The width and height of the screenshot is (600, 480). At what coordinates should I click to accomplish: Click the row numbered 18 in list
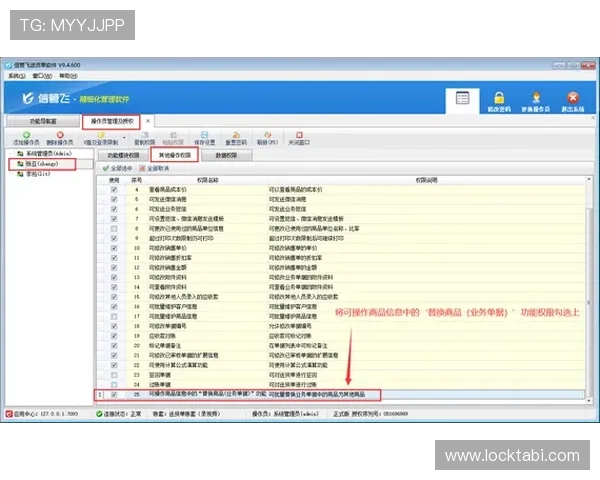pyautogui.click(x=341, y=326)
